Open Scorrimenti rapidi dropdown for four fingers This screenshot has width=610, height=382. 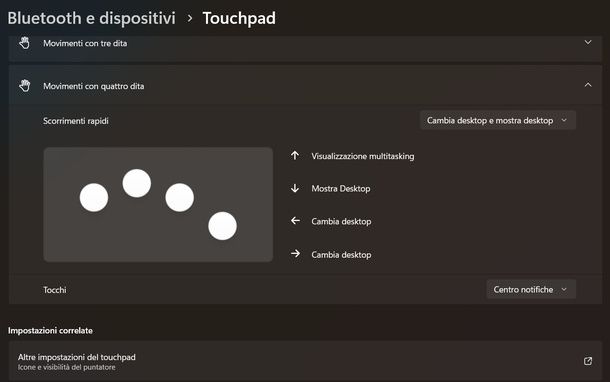498,121
